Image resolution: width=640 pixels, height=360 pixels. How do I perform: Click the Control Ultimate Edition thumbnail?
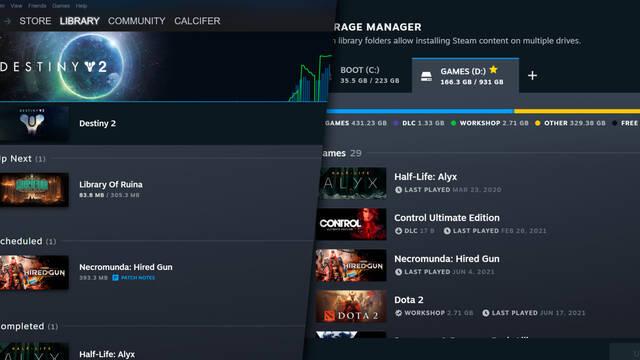click(351, 224)
